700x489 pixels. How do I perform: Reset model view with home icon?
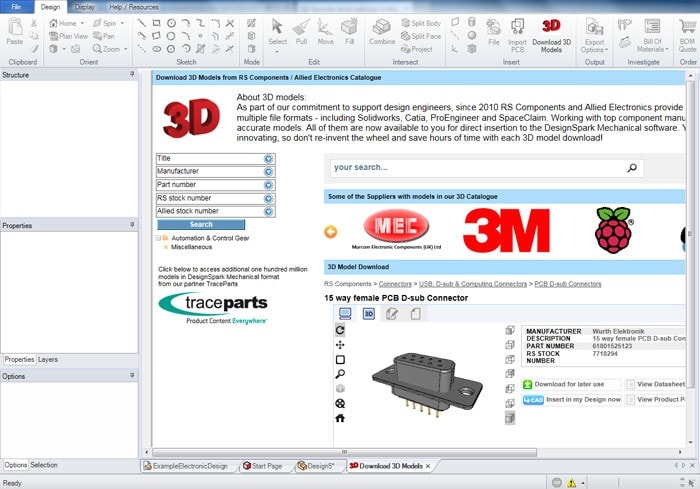tap(340, 418)
